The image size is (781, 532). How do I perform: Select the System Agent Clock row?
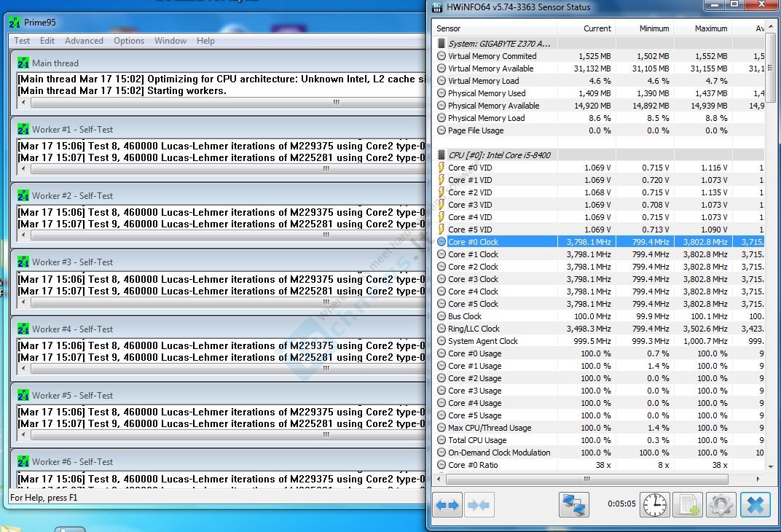tap(598, 341)
